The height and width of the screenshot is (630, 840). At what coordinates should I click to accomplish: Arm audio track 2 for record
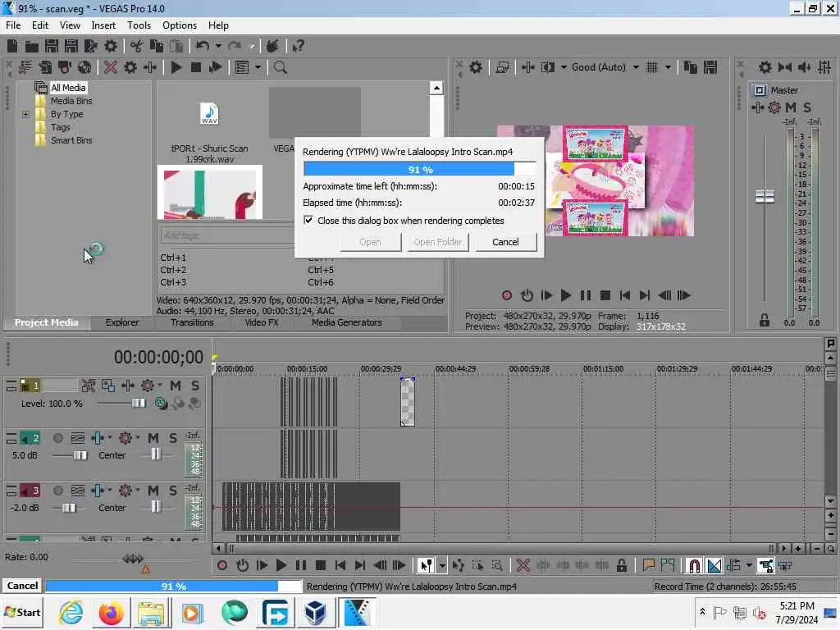58,438
